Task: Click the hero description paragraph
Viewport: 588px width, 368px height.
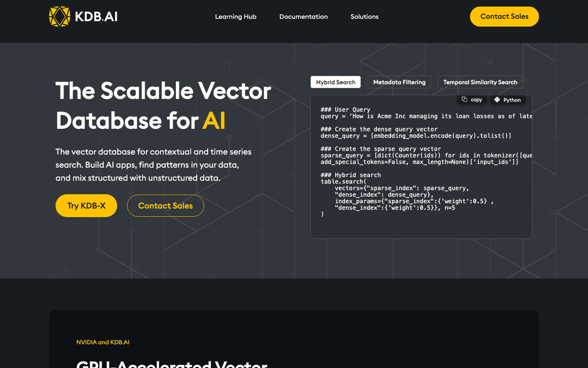Action: (154, 165)
